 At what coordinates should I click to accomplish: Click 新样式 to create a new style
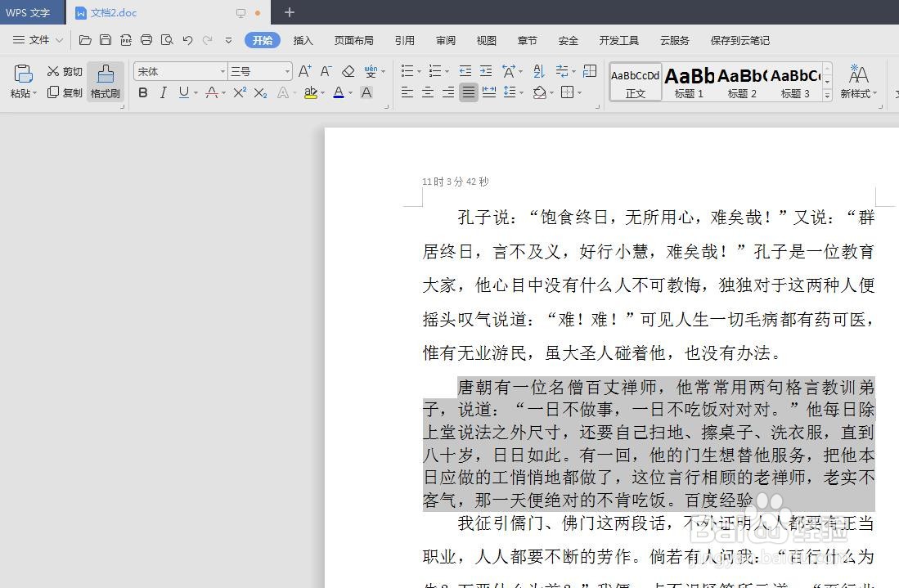click(x=858, y=79)
